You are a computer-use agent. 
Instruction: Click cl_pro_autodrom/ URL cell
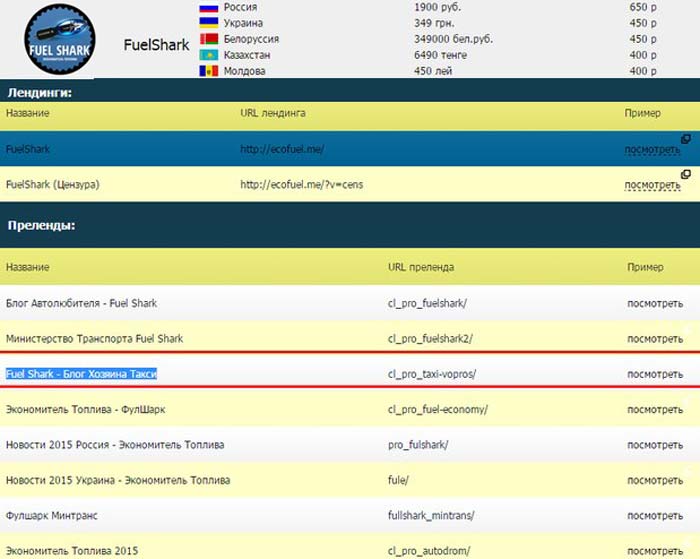pos(429,551)
